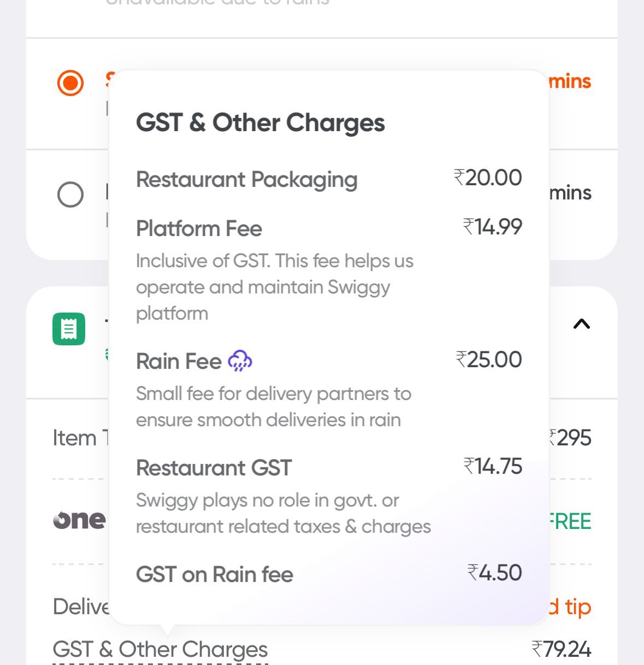Click the GST on Rain fee line

coord(215,574)
